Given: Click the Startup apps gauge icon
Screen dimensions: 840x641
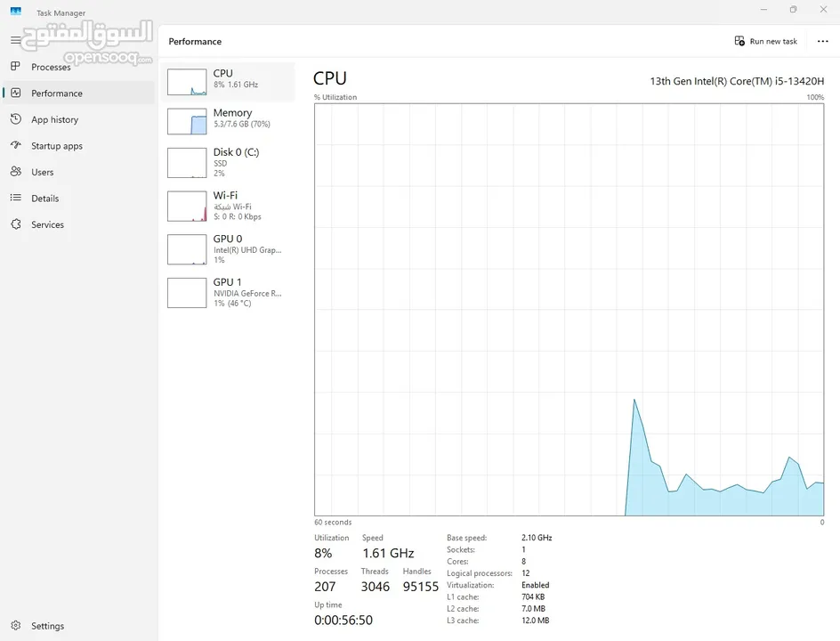Looking at the screenshot, I should tap(15, 145).
